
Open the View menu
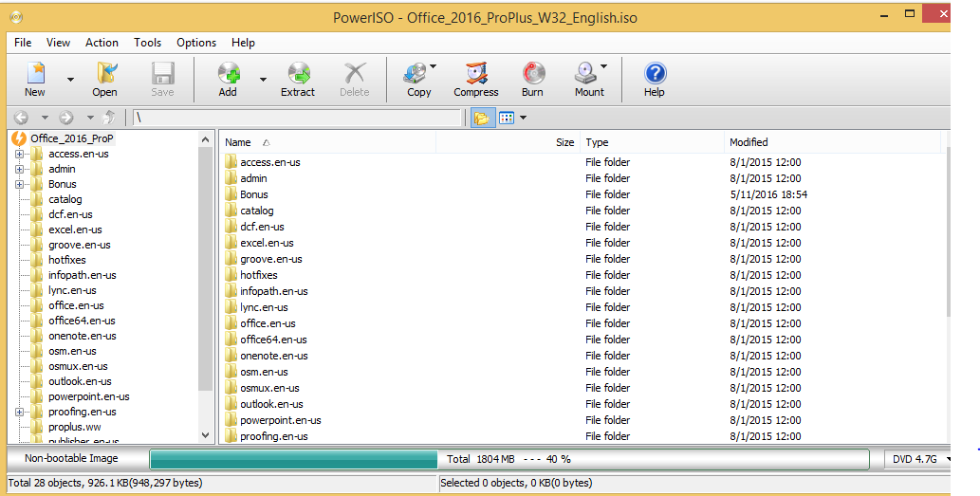(x=58, y=43)
